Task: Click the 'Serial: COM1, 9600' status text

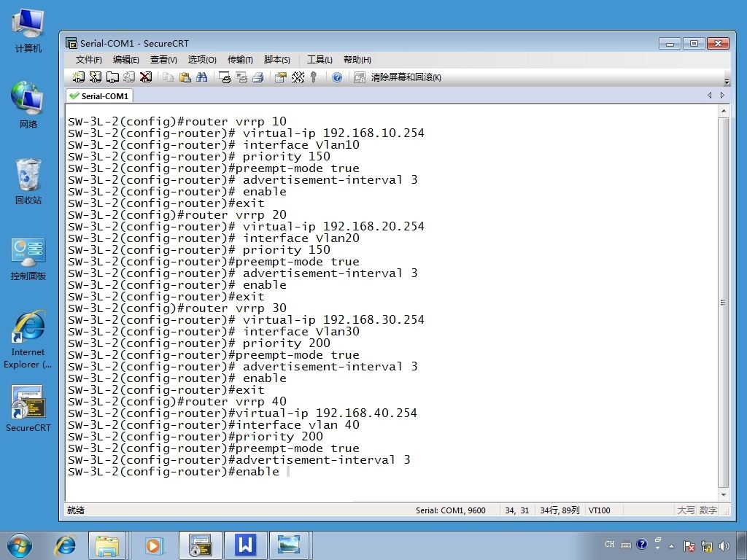Action: 450,510
